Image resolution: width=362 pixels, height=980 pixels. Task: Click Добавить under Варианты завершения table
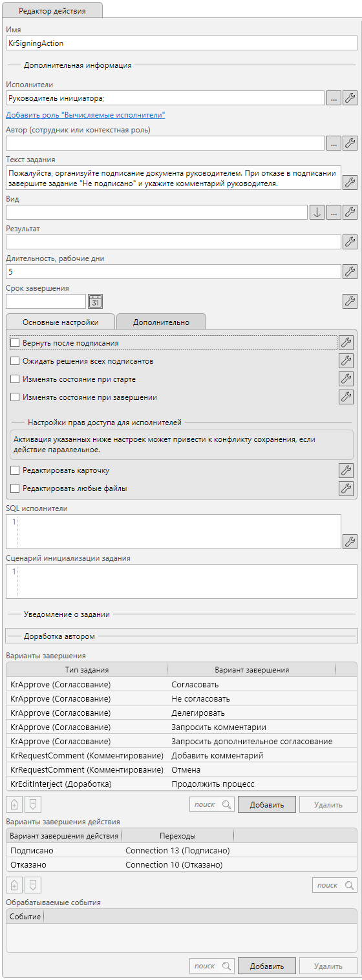(267, 804)
